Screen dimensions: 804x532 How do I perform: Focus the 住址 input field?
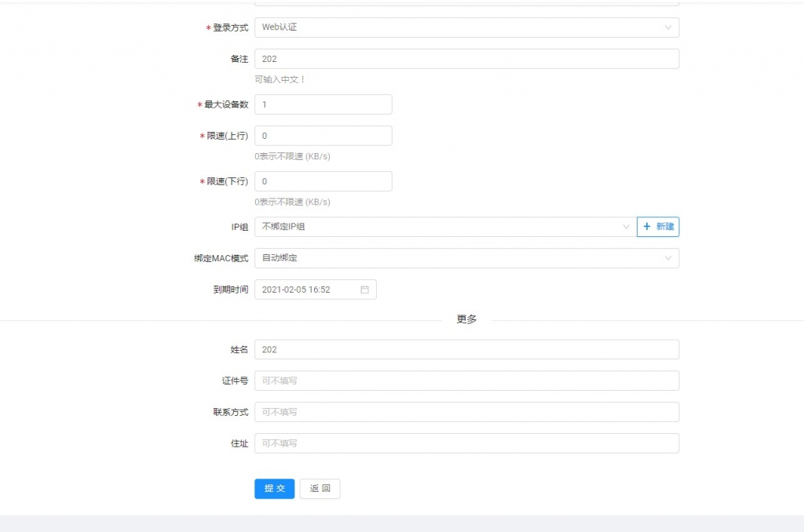[466, 443]
